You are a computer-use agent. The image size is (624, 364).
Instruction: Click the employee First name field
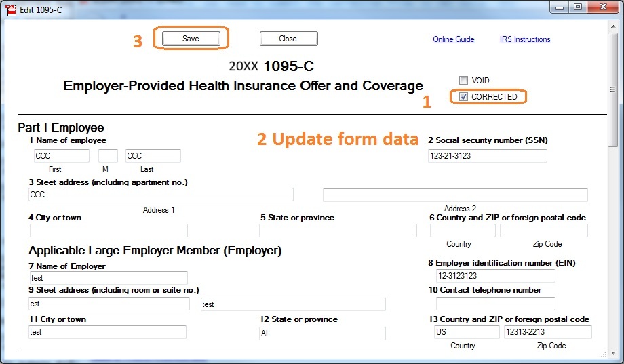[61, 156]
